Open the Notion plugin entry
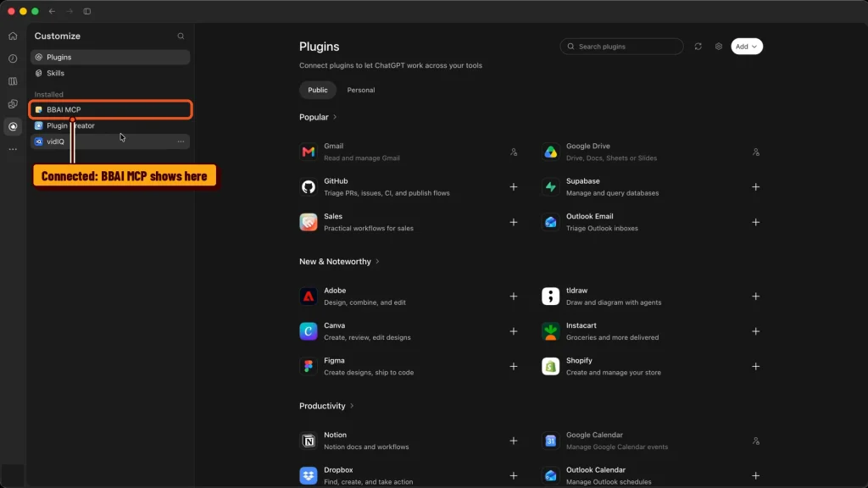 point(410,441)
